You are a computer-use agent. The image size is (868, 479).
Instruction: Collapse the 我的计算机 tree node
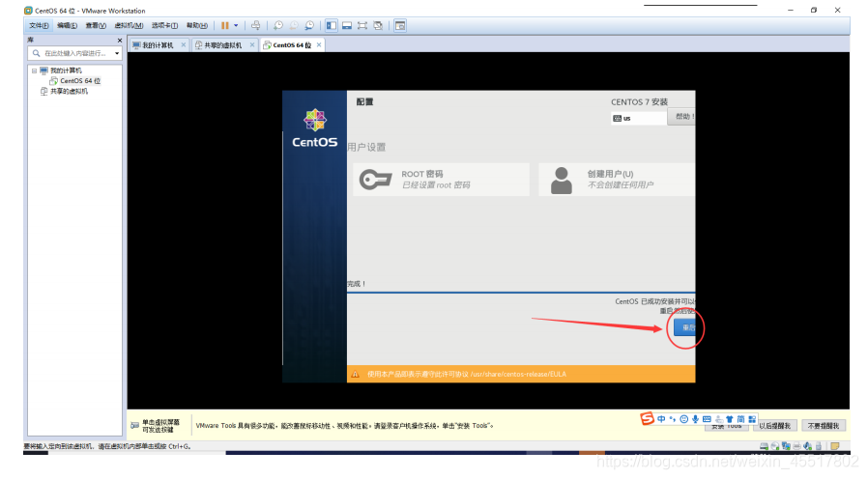click(x=35, y=70)
